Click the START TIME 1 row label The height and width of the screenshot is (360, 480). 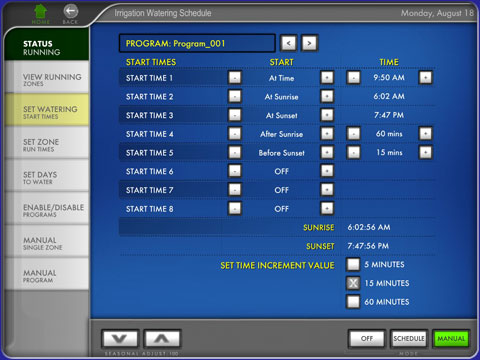click(x=149, y=78)
